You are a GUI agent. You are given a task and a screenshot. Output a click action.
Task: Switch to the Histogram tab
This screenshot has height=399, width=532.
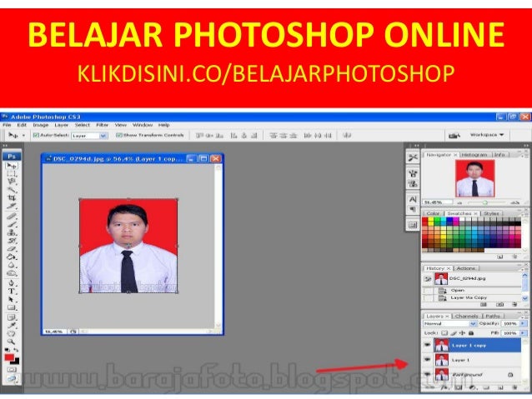click(474, 155)
